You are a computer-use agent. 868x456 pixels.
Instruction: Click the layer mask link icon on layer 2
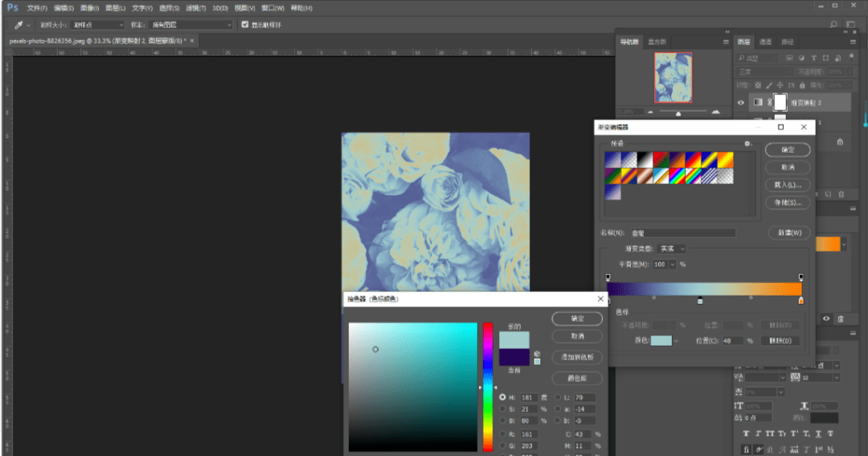pos(769,102)
